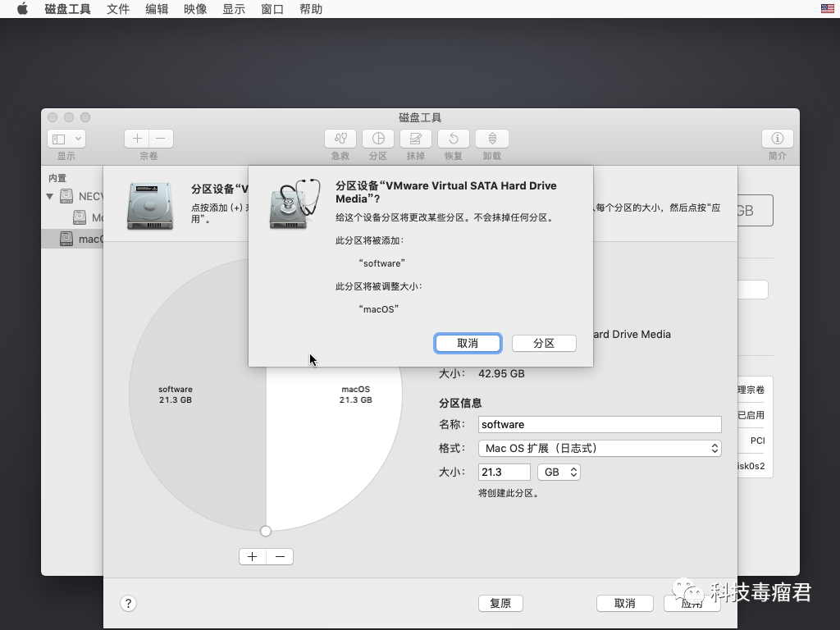Screen dimensions: 840x630
Task: Open the 编辑 menu
Action: pos(157,9)
